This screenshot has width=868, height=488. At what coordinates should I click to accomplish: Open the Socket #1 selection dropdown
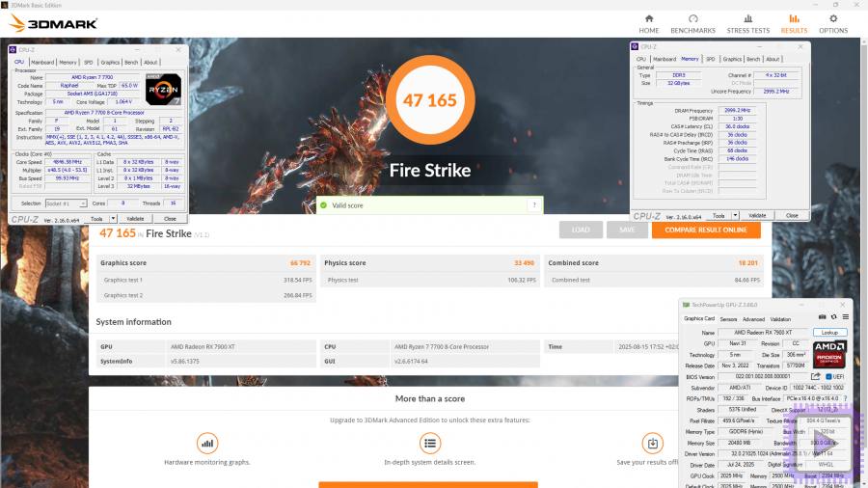tap(66, 203)
